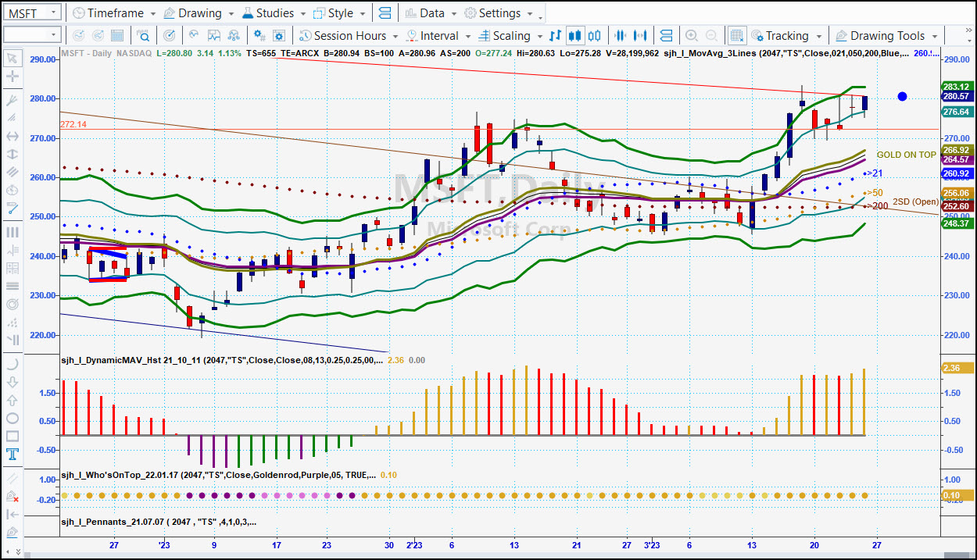
Task: Open the Tracking dropdown
Action: (x=786, y=36)
